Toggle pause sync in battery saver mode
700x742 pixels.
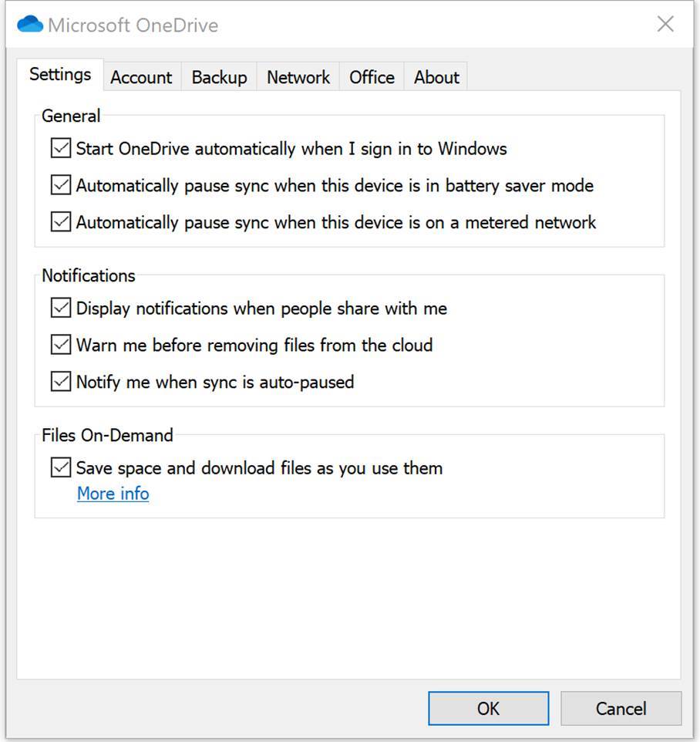tap(61, 185)
